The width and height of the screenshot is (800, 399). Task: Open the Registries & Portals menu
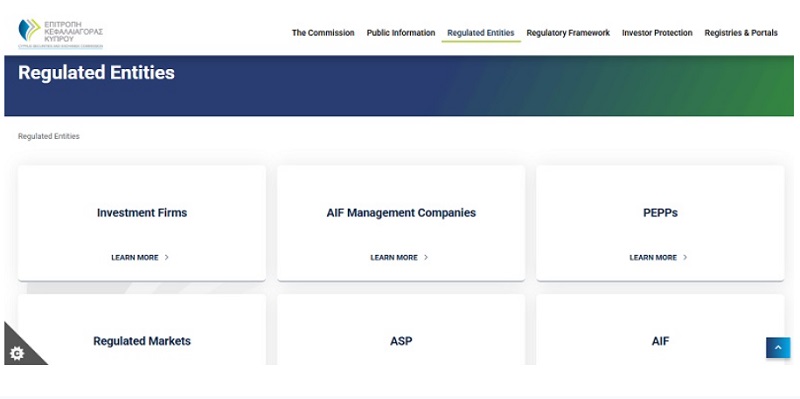(x=741, y=33)
